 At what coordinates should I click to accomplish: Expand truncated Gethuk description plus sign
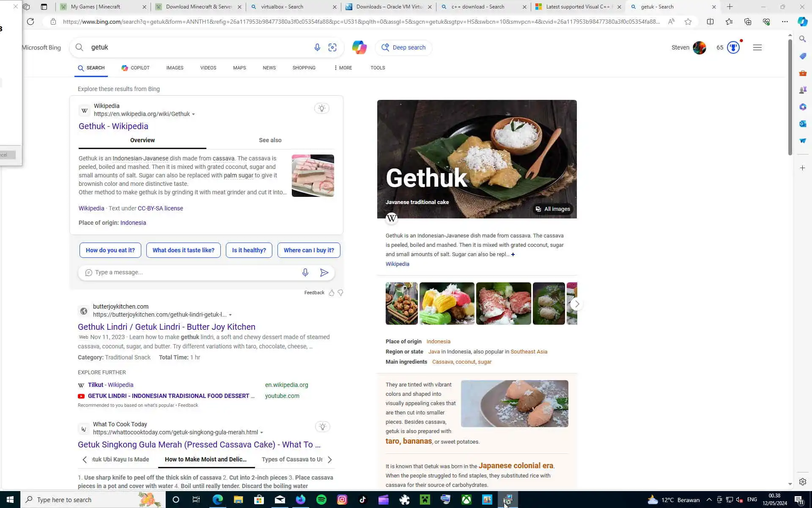(x=513, y=254)
